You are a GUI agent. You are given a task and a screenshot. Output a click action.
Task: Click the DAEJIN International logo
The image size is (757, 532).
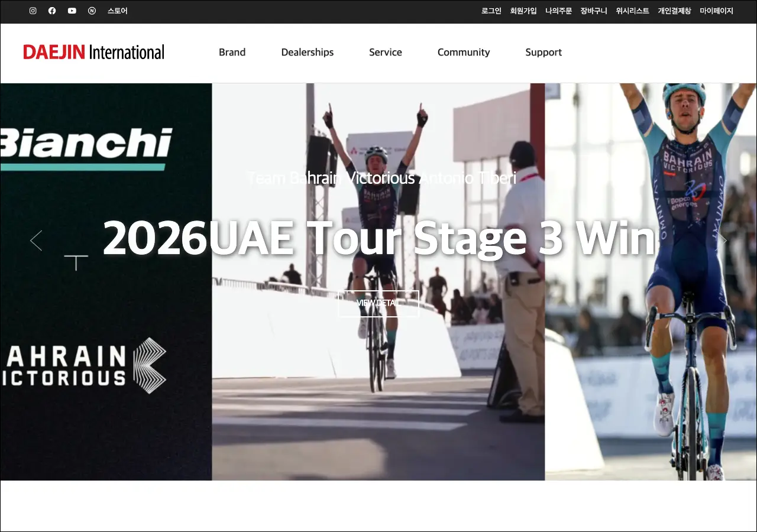click(x=94, y=52)
